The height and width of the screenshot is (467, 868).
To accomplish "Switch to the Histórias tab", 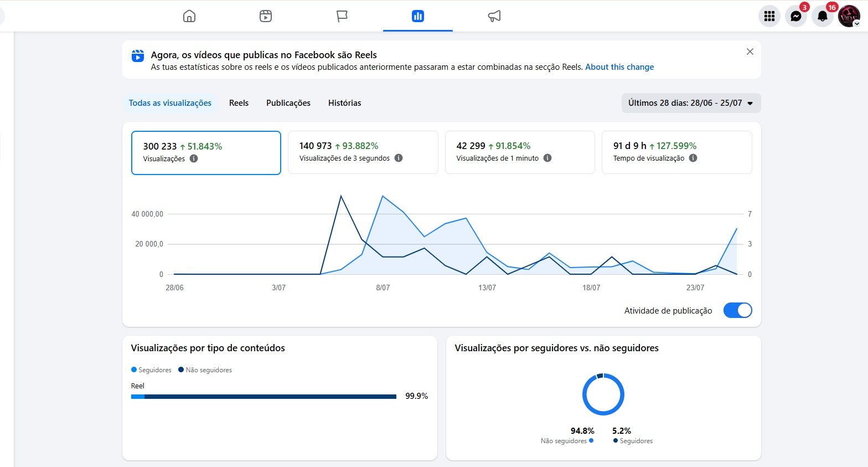I will pos(344,103).
